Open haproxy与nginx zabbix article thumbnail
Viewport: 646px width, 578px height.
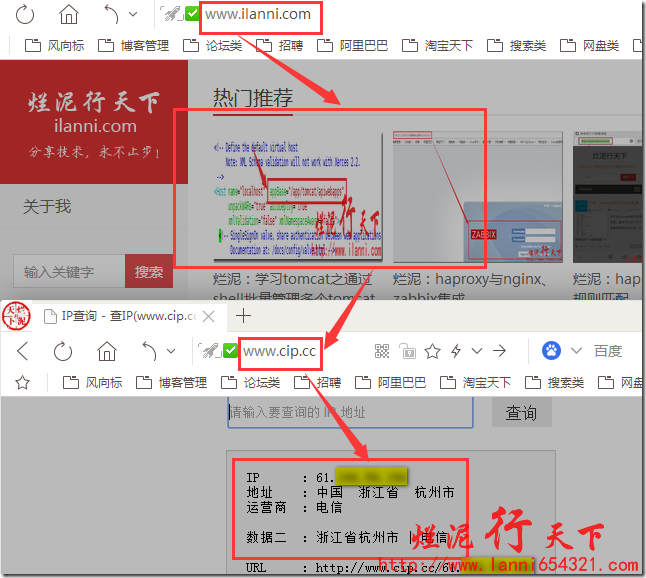pyautogui.click(x=477, y=197)
